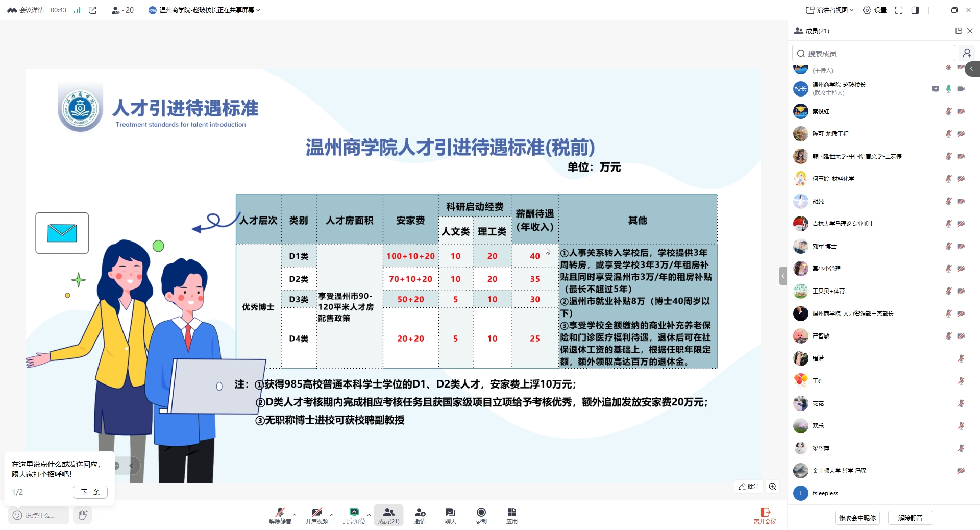This screenshot has height=530, width=980.
Task: Click the screen sharing icon for 赵玻校长
Action: coord(936,89)
